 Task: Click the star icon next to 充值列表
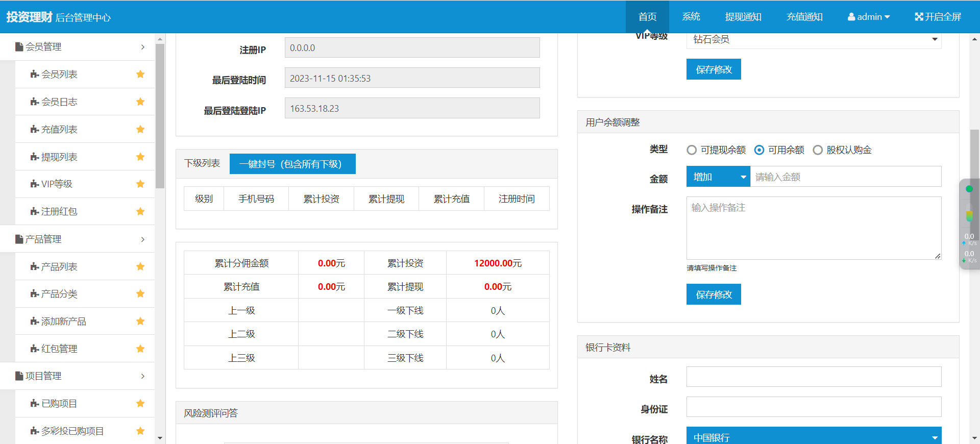pyautogui.click(x=140, y=130)
